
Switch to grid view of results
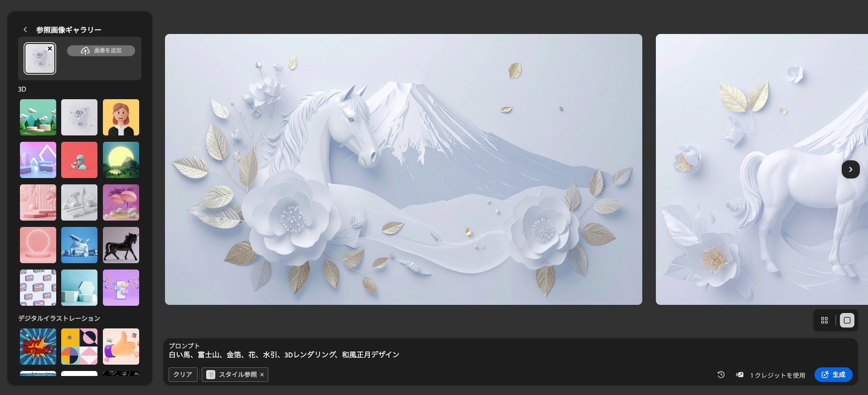[x=824, y=320]
